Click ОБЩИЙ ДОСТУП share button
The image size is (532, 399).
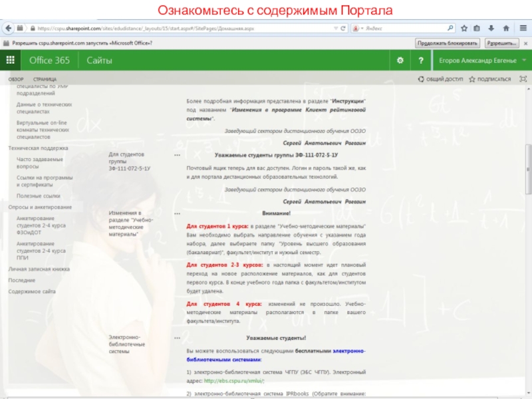pyautogui.click(x=440, y=78)
